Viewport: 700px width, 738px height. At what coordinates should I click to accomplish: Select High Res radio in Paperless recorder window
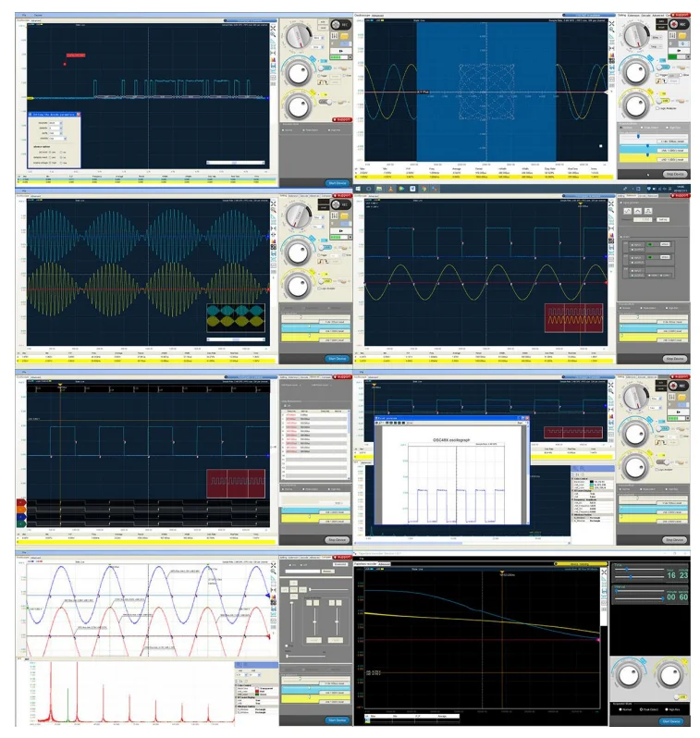pyautogui.click(x=667, y=709)
